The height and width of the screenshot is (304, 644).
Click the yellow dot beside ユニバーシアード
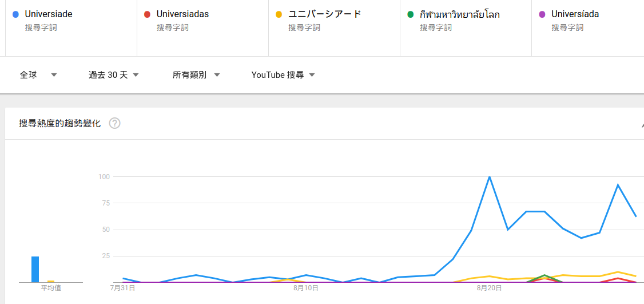pyautogui.click(x=279, y=14)
